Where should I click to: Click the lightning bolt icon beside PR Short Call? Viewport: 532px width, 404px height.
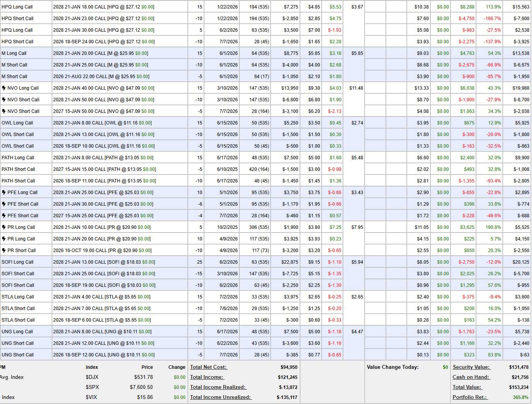[4, 251]
